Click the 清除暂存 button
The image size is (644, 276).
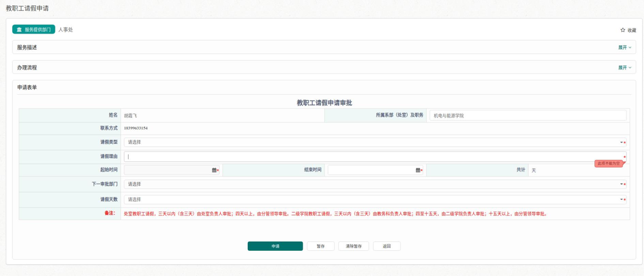[x=354, y=246]
